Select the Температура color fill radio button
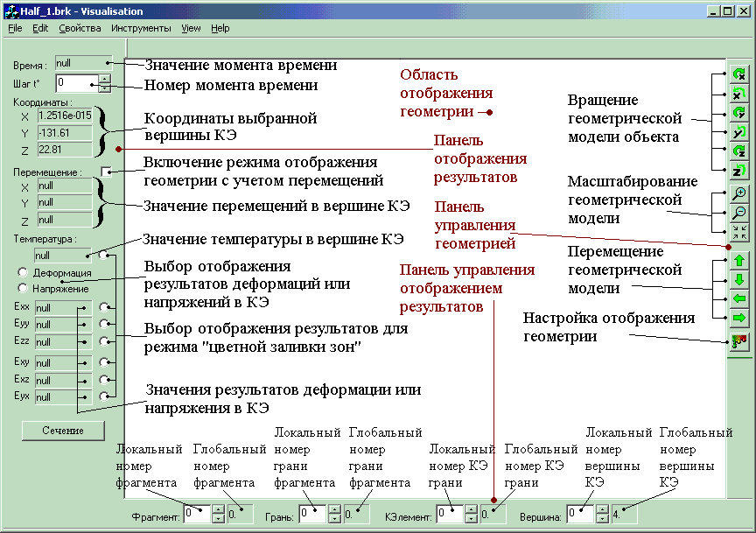The height and width of the screenshot is (533, 756). (103, 255)
